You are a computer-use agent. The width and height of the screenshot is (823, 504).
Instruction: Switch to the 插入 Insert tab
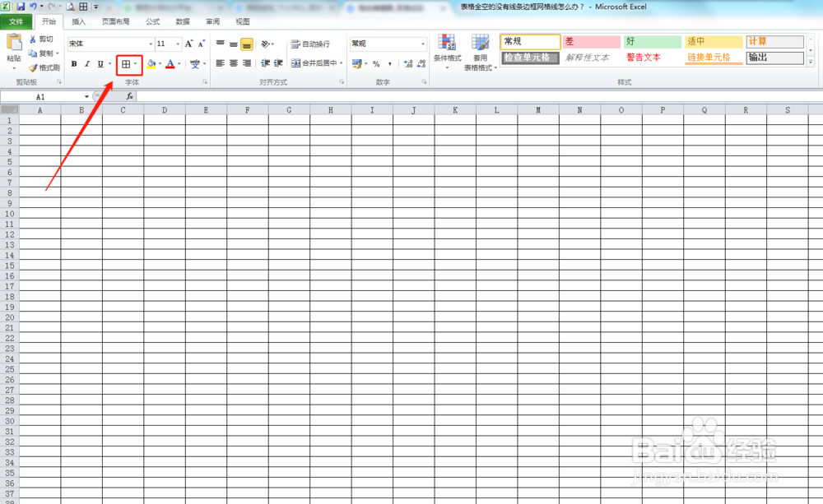(x=79, y=21)
